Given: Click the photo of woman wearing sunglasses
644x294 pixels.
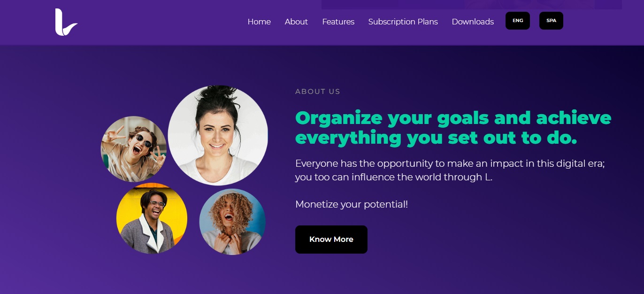Looking at the screenshot, I should [134, 149].
